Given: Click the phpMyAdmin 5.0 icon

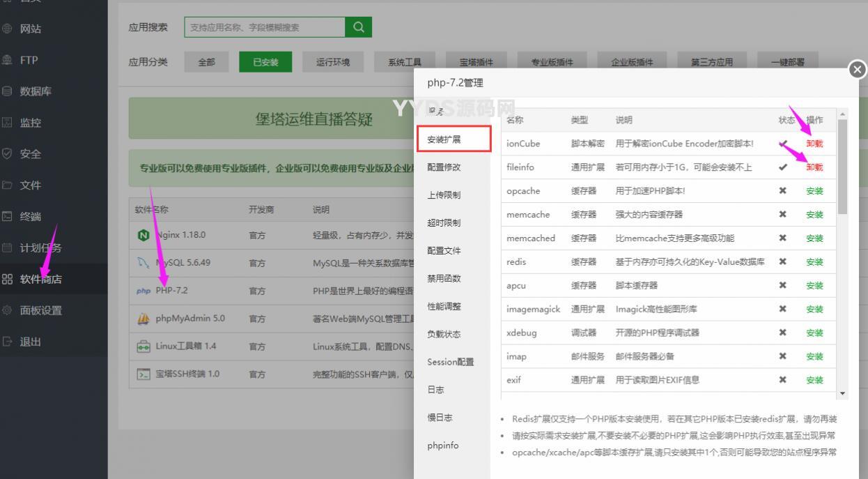Looking at the screenshot, I should click(x=143, y=319).
